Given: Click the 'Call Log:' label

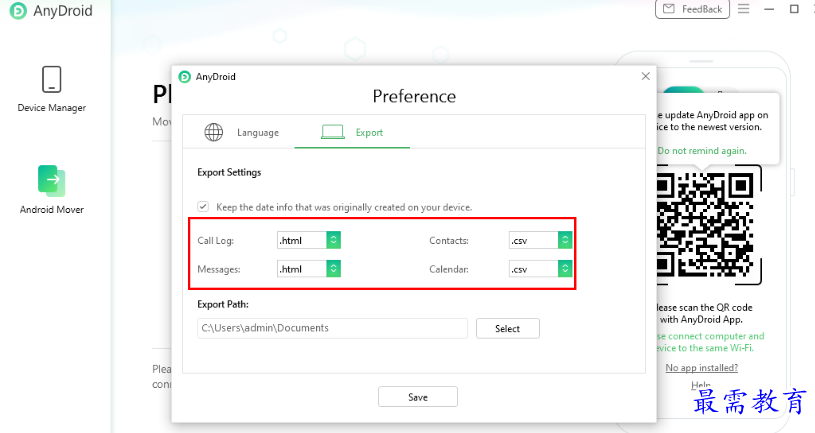Looking at the screenshot, I should click(x=215, y=241).
